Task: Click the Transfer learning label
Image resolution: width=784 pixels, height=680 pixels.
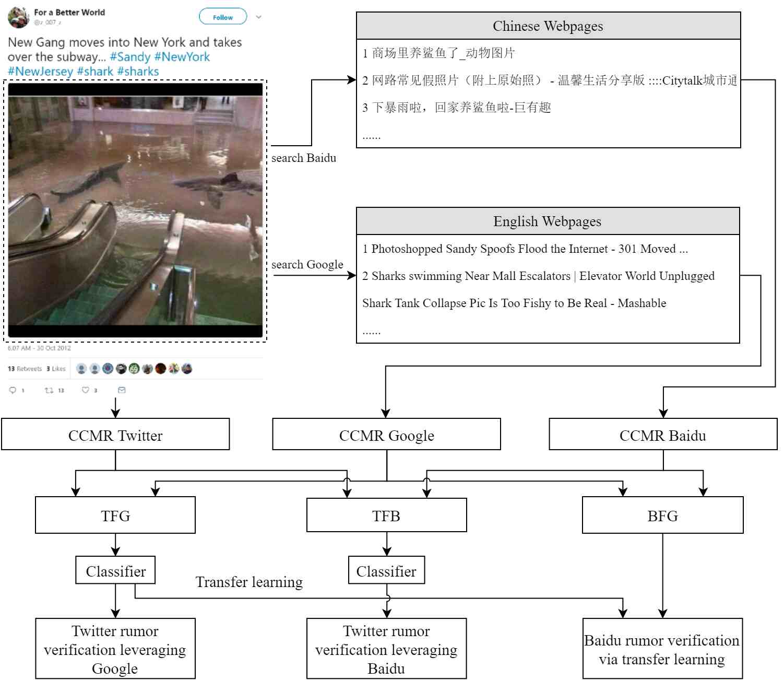Action: tap(249, 582)
